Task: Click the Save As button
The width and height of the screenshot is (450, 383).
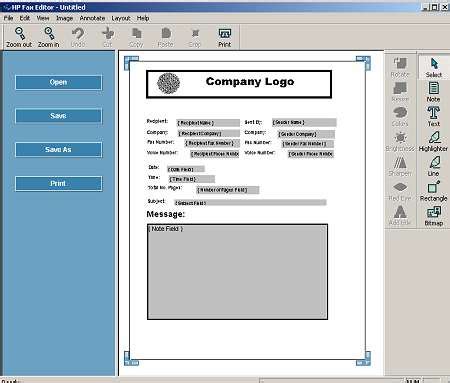Action: (58, 150)
